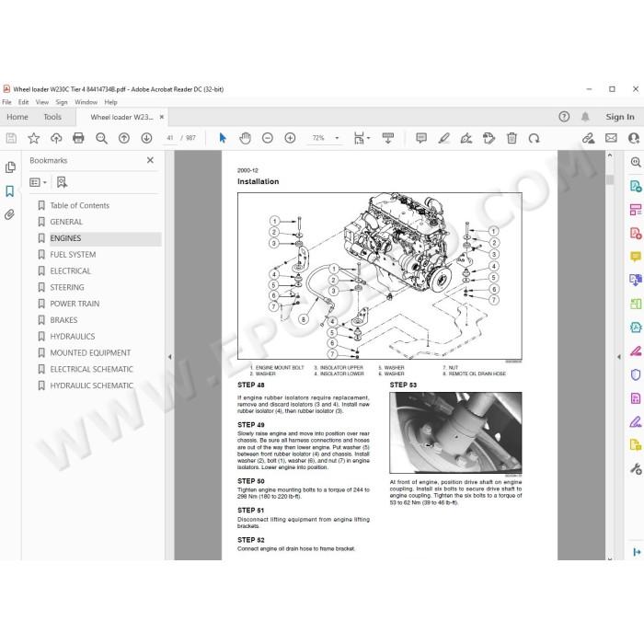Image resolution: width=644 pixels, height=644 pixels.
Task: Rotate the page view clockwise
Action: 534,138
